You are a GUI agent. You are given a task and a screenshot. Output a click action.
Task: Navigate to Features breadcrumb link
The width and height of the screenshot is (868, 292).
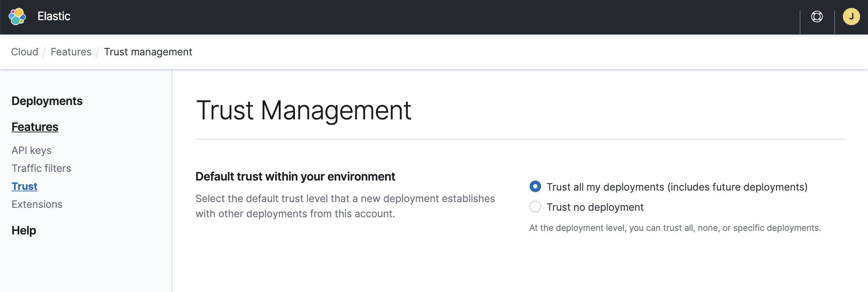(71, 52)
